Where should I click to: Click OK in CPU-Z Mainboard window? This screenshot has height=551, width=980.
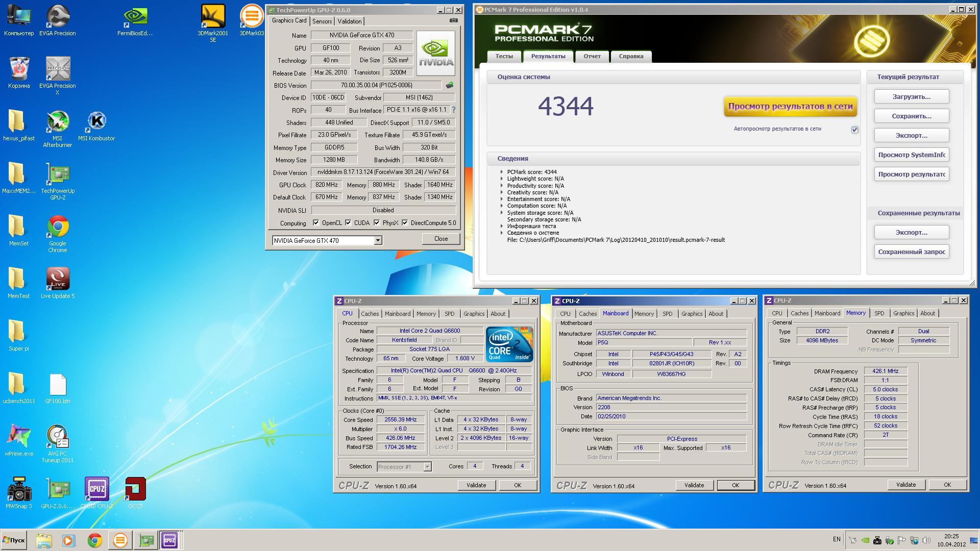point(736,485)
